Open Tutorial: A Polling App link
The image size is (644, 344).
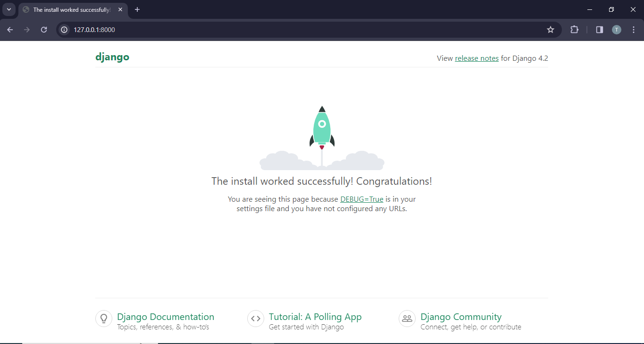[x=315, y=317]
